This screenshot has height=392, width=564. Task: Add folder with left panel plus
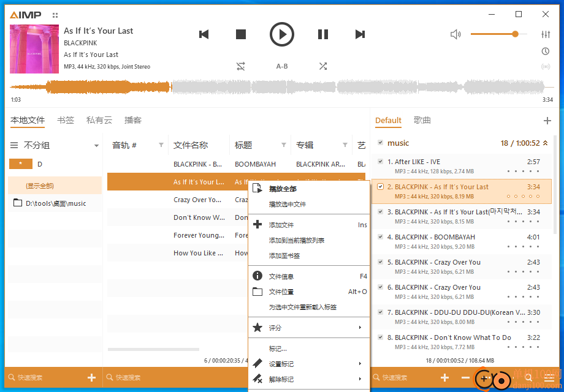[x=92, y=378]
